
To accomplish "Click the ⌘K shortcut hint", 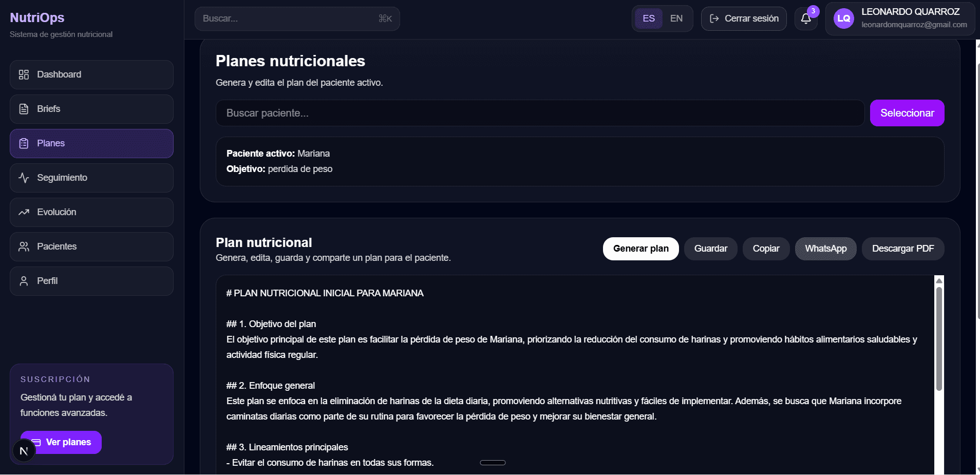I will [x=385, y=18].
